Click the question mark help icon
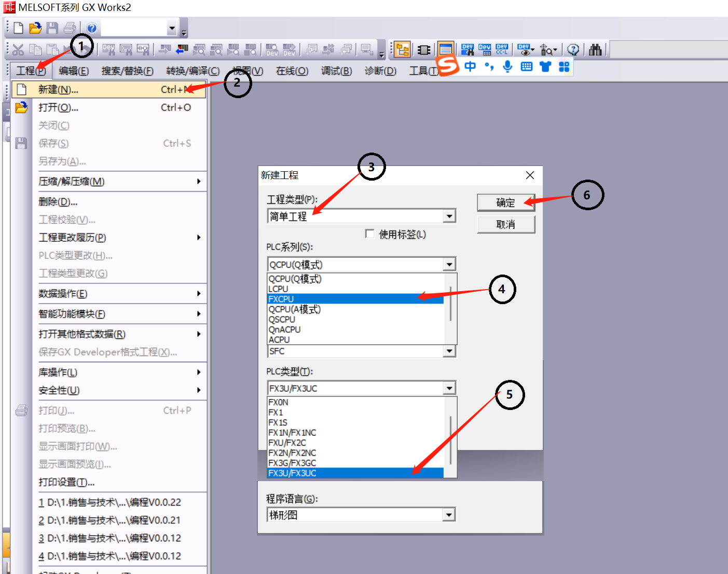 pyautogui.click(x=573, y=49)
